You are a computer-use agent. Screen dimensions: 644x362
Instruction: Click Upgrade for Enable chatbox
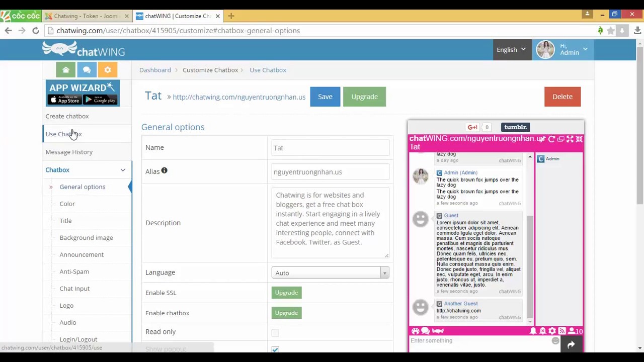(x=286, y=313)
